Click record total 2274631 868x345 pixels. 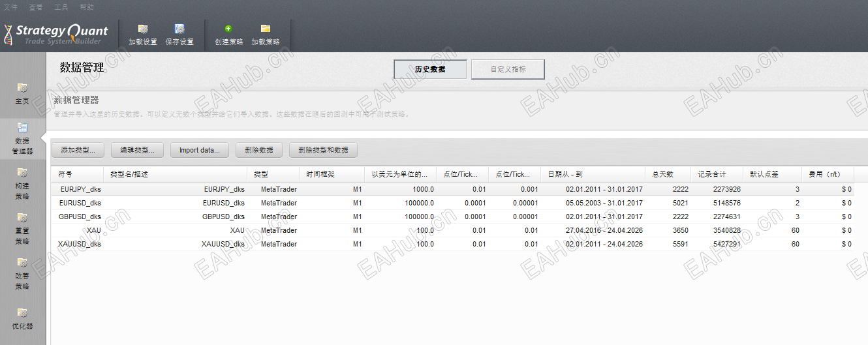727,217
